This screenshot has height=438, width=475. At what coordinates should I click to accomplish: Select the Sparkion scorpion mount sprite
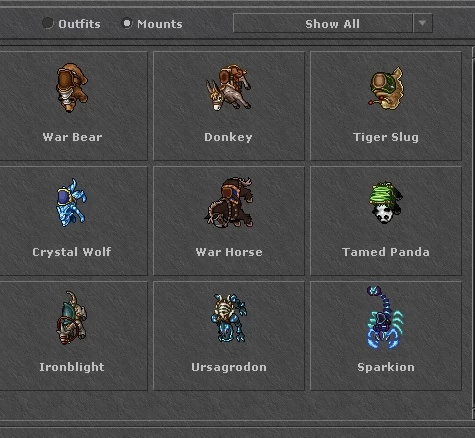click(385, 317)
